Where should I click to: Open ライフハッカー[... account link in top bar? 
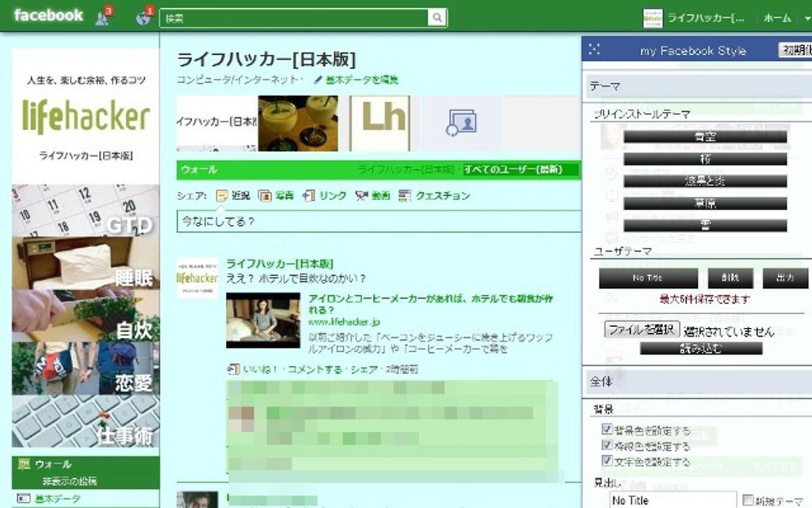[x=706, y=18]
